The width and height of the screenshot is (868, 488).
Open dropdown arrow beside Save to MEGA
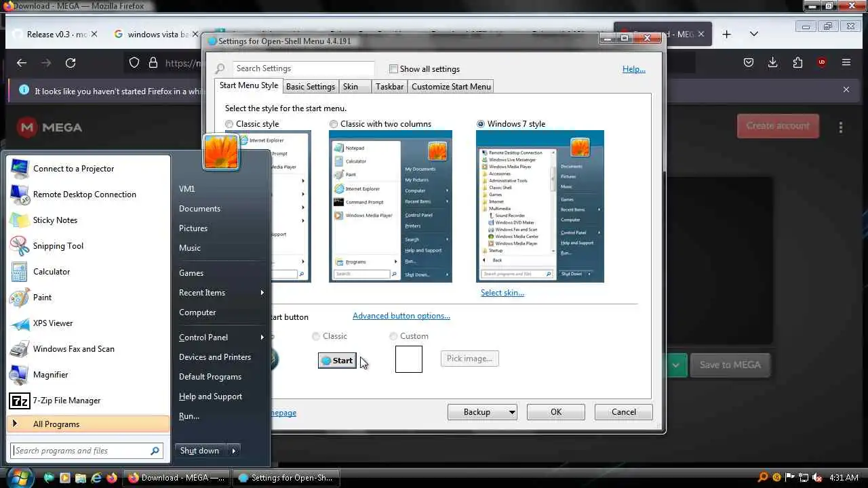pos(675,365)
